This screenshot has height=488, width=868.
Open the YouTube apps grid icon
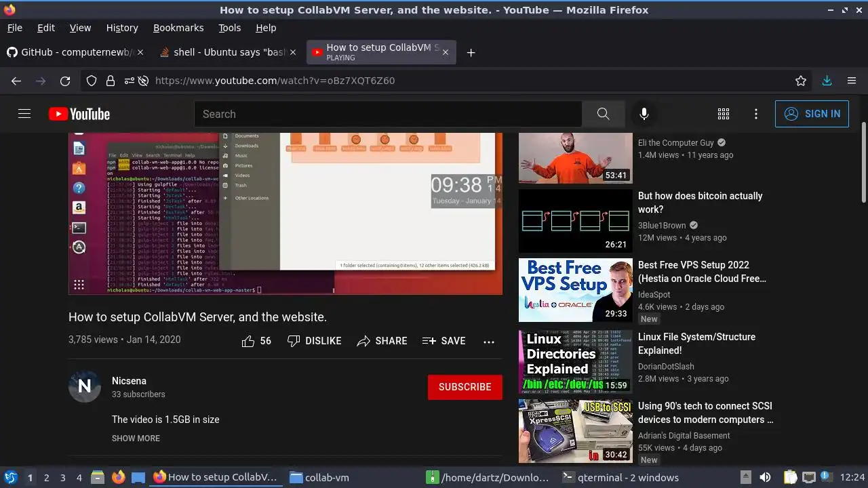pyautogui.click(x=724, y=114)
